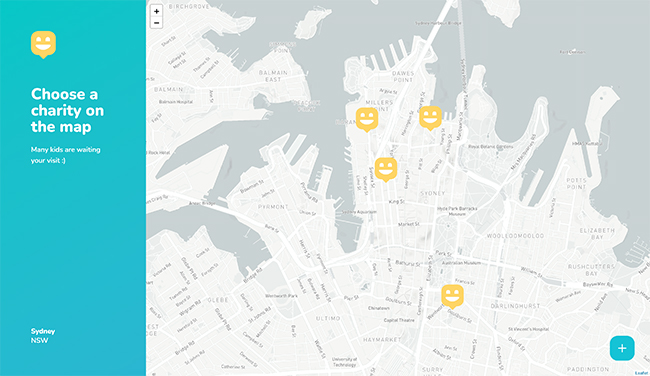Click the Sydney Aquarium map label
This screenshot has width=650, height=376.
tap(359, 212)
